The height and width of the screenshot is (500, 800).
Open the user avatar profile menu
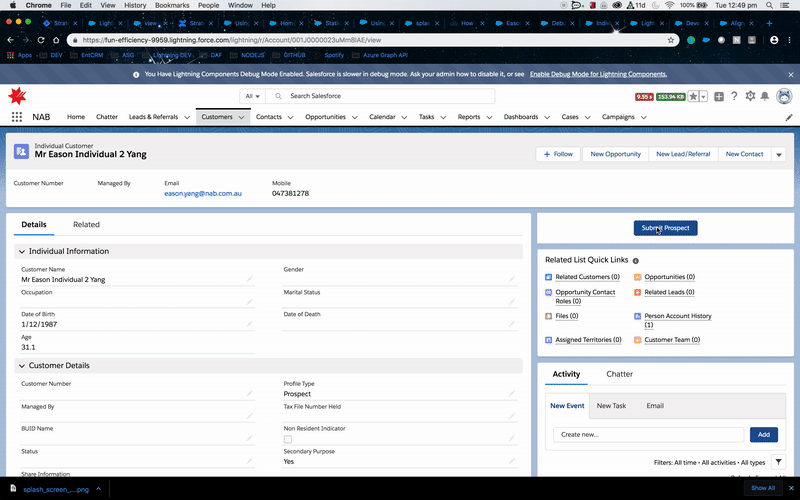pyautogui.click(x=784, y=96)
